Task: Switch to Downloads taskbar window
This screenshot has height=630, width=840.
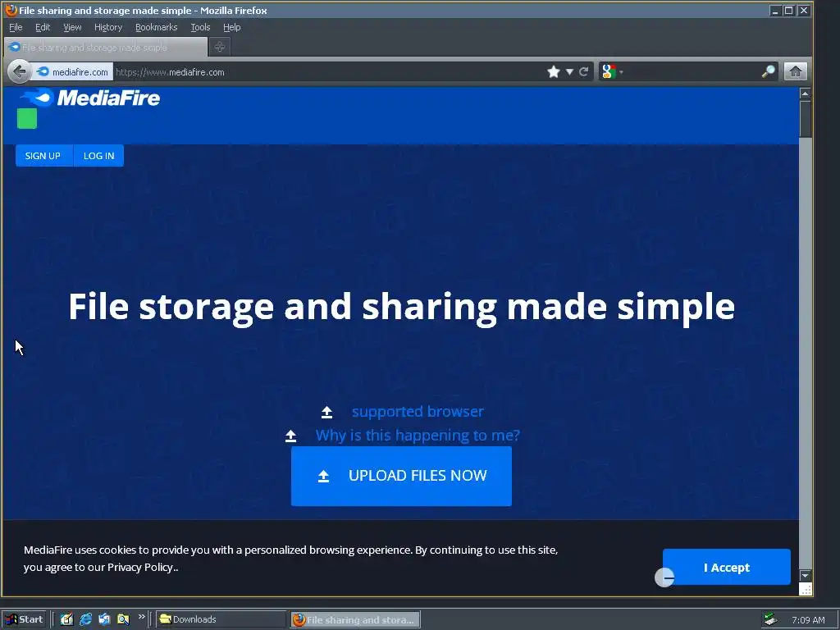Action: click(221, 619)
